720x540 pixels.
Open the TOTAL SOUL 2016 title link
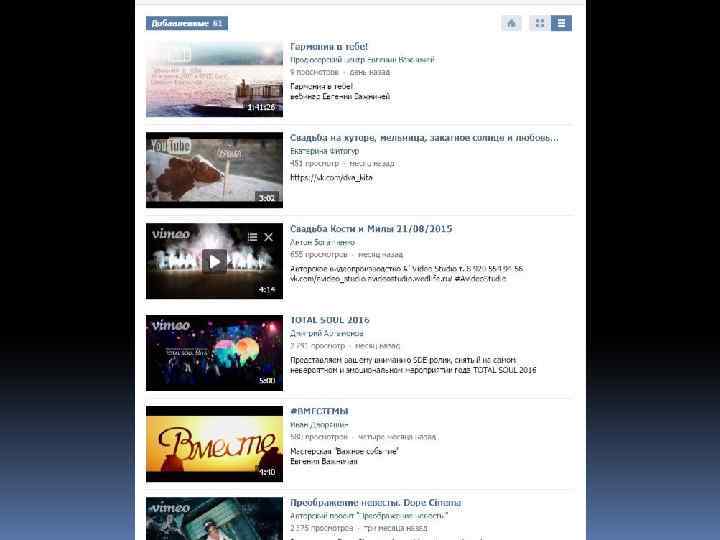point(330,320)
